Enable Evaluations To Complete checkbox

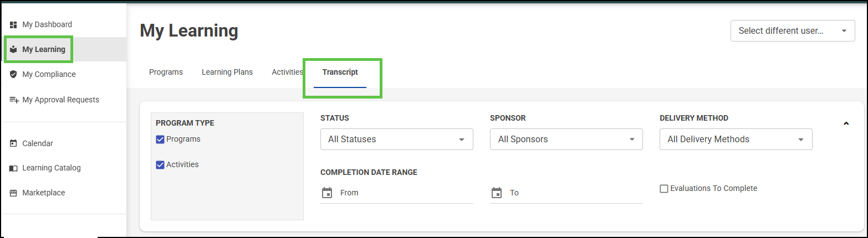point(664,189)
